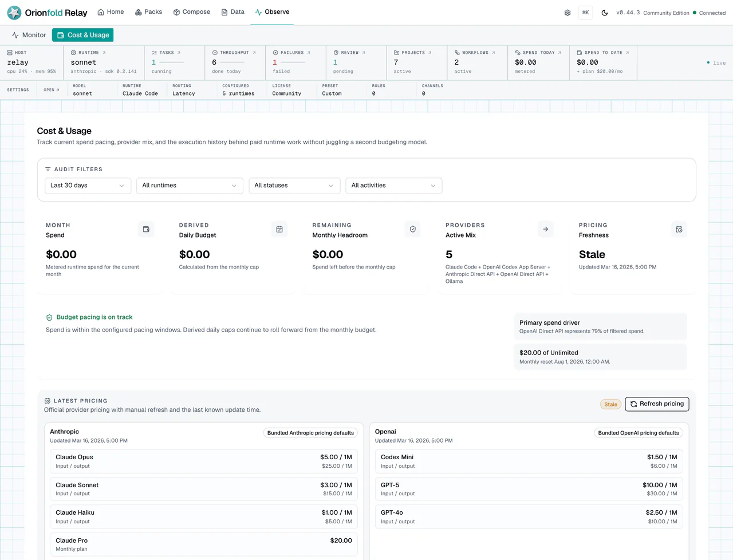Image resolution: width=733 pixels, height=560 pixels.
Task: Click the Pricing Freshness calendar-clock icon
Action: [679, 229]
